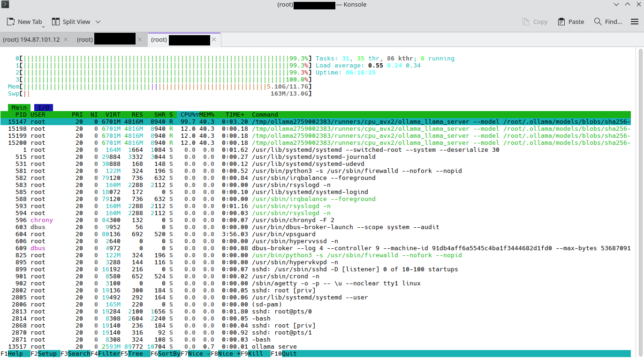Screen dimensions: 644x358
Task: Select the systemd-journald row PID 515
Action: 316,157
